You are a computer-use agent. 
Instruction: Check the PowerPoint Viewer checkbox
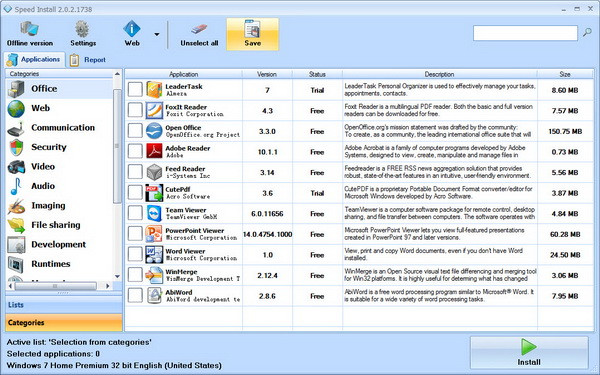pos(135,234)
